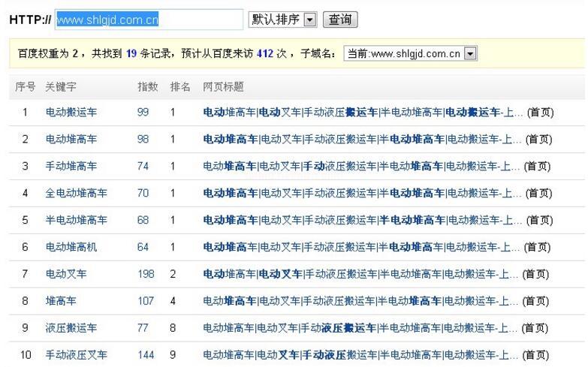The height and width of the screenshot is (367, 588).
Task: Click keyword 全电动堆高车
Action: (x=76, y=194)
